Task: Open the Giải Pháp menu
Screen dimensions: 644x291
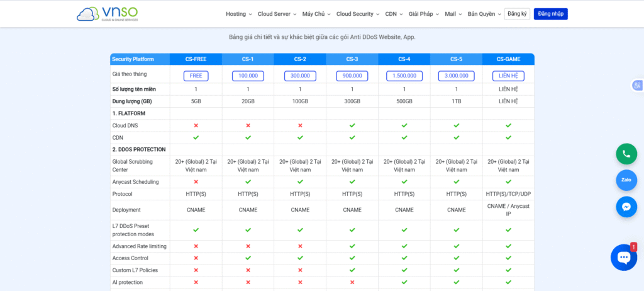Action: (424, 14)
